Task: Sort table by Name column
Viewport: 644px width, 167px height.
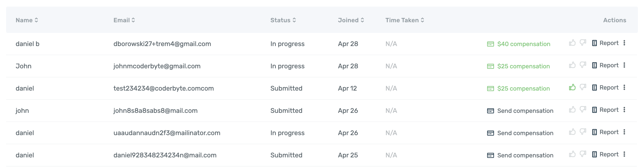Action: point(27,20)
